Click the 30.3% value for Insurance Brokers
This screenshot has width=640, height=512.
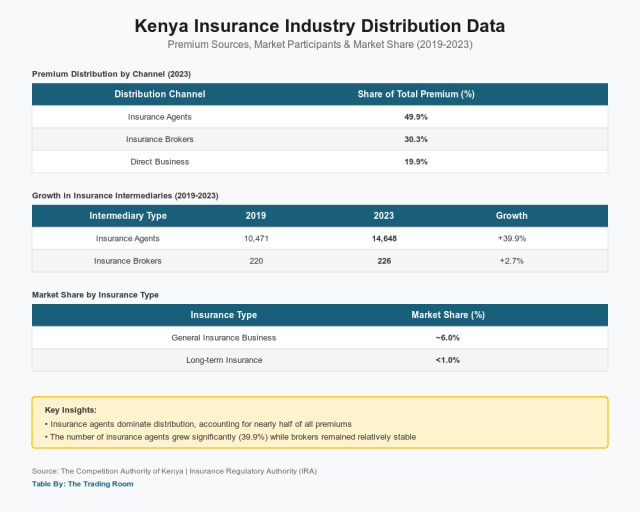415,139
